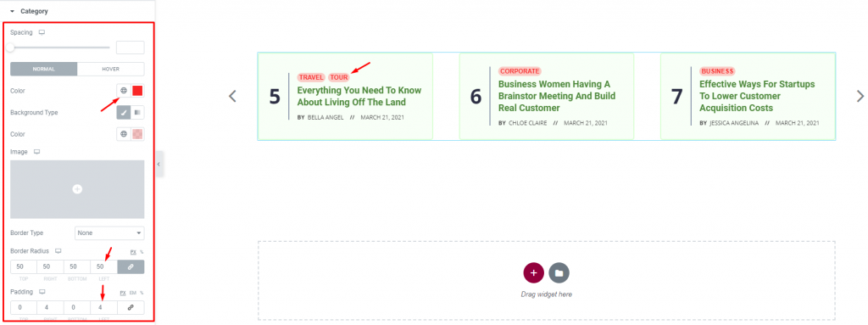Go to the next carousel slide arrow

tap(860, 96)
